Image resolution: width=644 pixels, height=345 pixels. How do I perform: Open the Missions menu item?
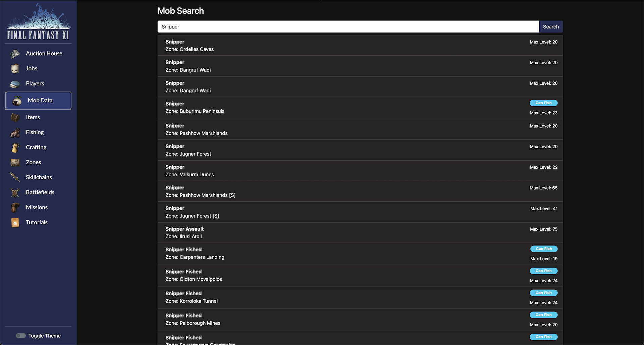37,207
